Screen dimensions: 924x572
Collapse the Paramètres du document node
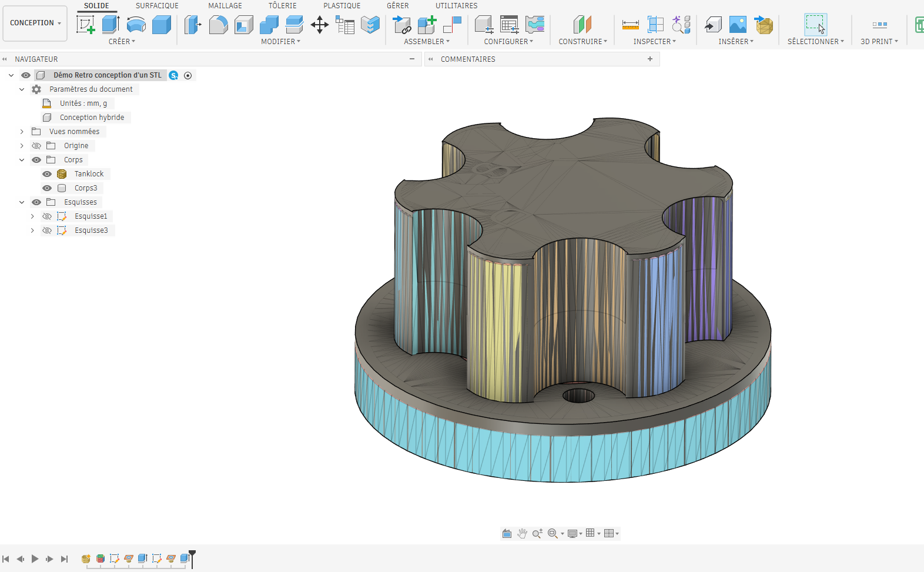coord(22,89)
